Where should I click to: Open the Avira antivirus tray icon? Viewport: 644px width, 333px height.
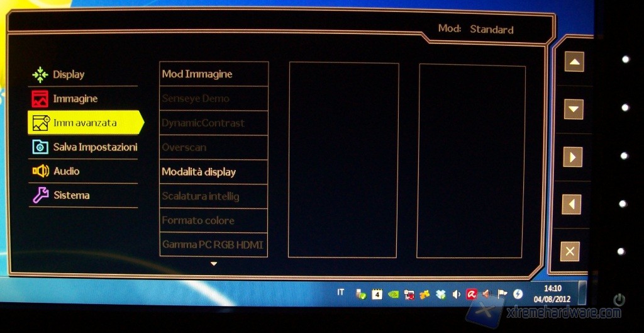point(471,294)
